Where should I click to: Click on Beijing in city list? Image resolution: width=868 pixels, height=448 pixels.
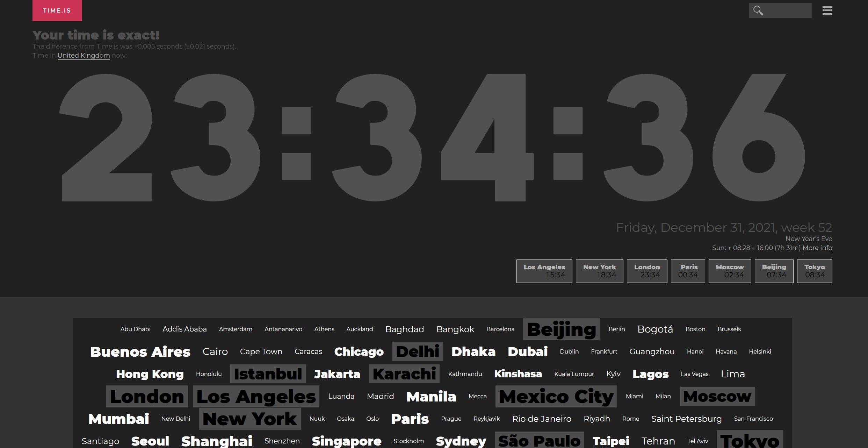(560, 329)
